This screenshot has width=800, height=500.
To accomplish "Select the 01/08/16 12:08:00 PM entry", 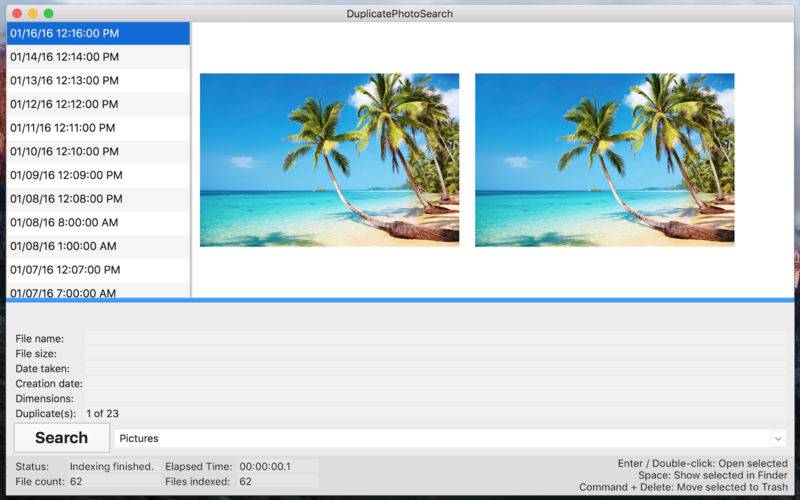I will coord(98,199).
